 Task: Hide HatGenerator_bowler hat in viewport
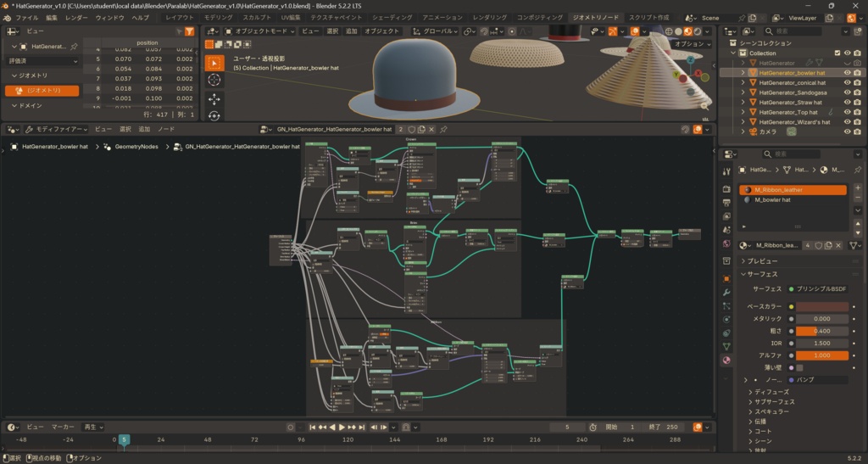[x=847, y=73]
